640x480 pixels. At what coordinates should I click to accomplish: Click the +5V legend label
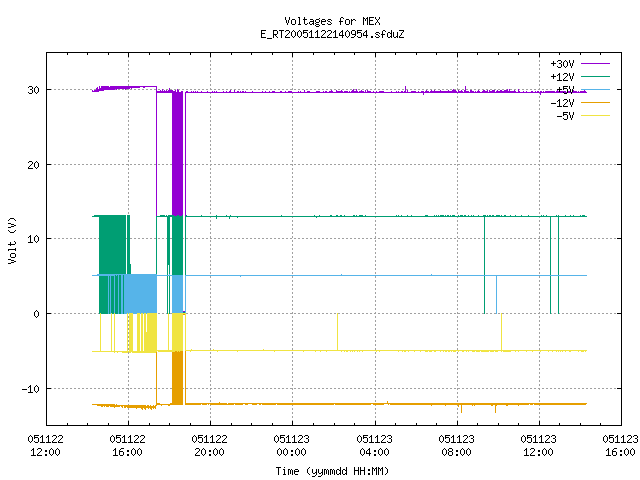tap(565, 90)
